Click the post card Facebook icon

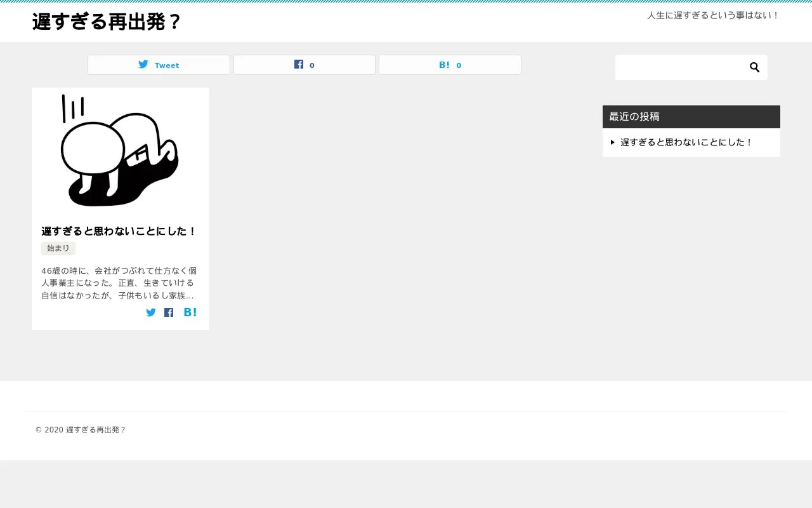tap(169, 312)
